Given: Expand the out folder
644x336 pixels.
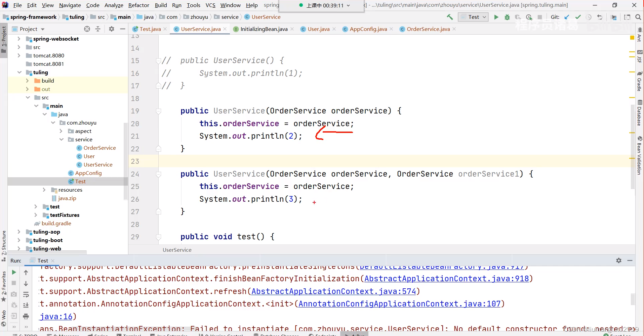Looking at the screenshot, I should point(28,89).
